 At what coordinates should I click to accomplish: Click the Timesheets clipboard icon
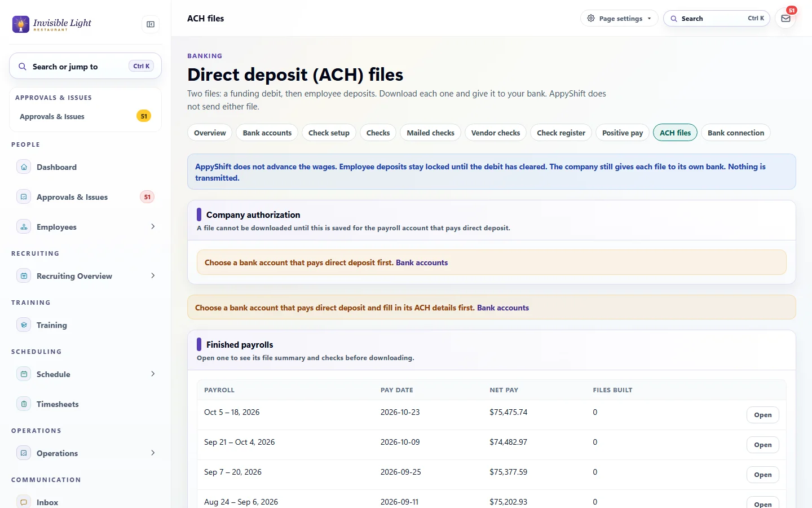pos(24,404)
